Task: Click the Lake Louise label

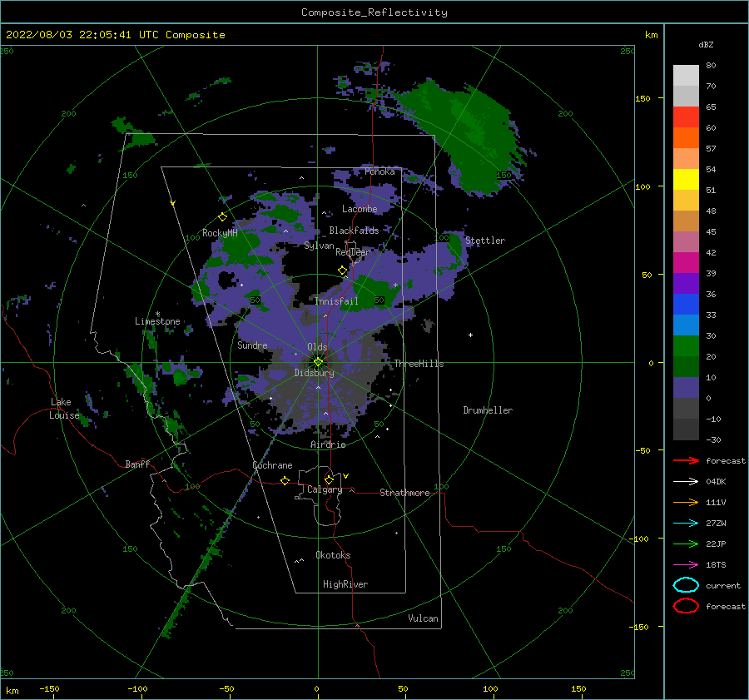Action: point(64,409)
